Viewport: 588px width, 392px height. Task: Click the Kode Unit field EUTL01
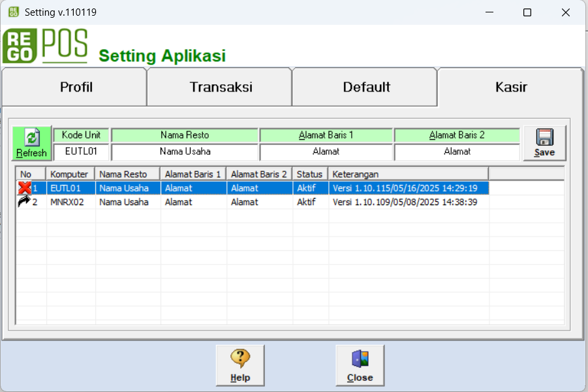pos(81,152)
